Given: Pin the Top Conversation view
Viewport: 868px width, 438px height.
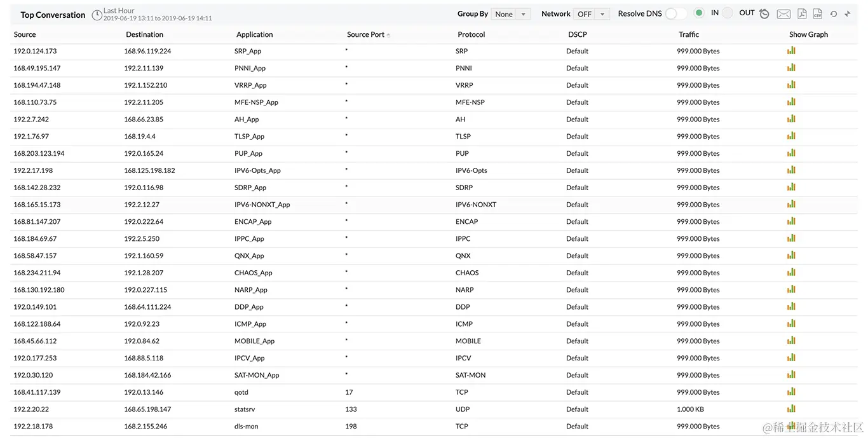Looking at the screenshot, I should point(848,13).
